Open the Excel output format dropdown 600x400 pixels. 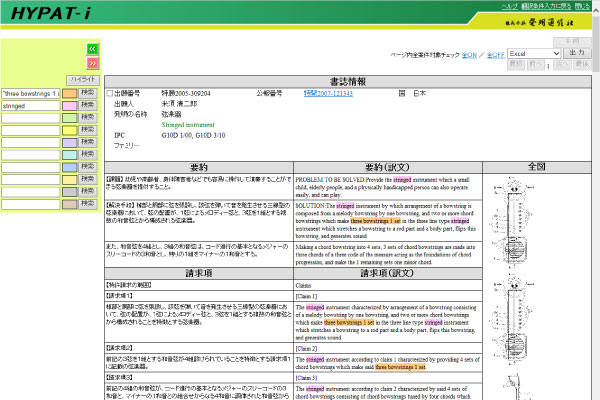pos(532,51)
